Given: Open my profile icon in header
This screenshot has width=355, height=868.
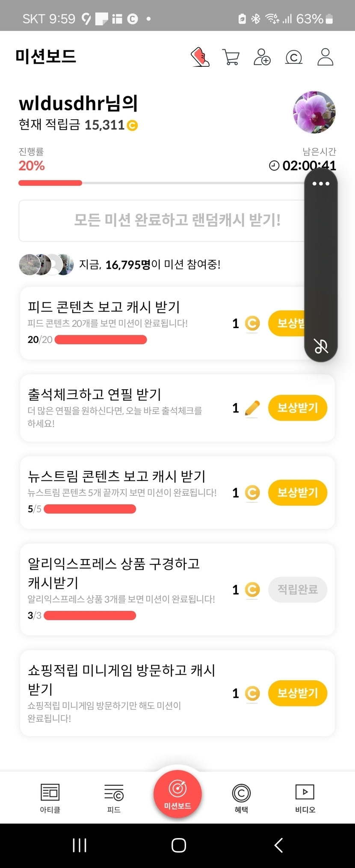Looking at the screenshot, I should (325, 57).
